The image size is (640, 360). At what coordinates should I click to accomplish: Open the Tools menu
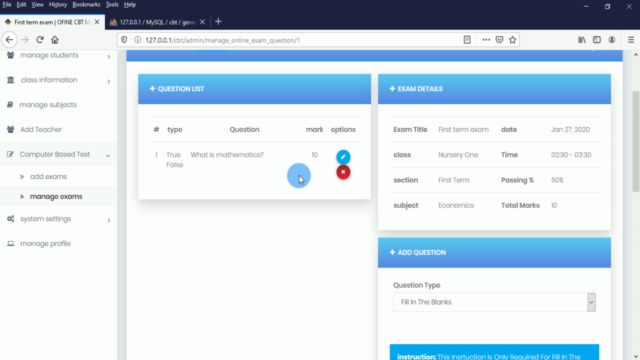(112, 4)
